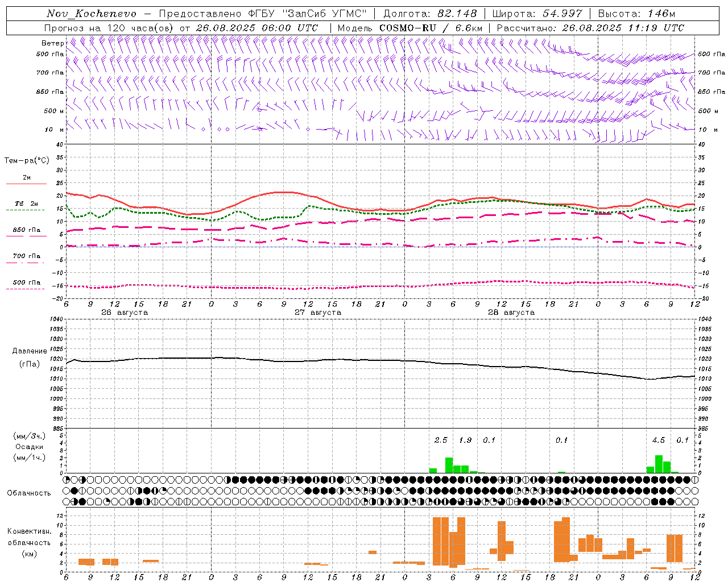Click the tallest green bar under 2.5
The width and height of the screenshot is (728, 582).
[449, 465]
